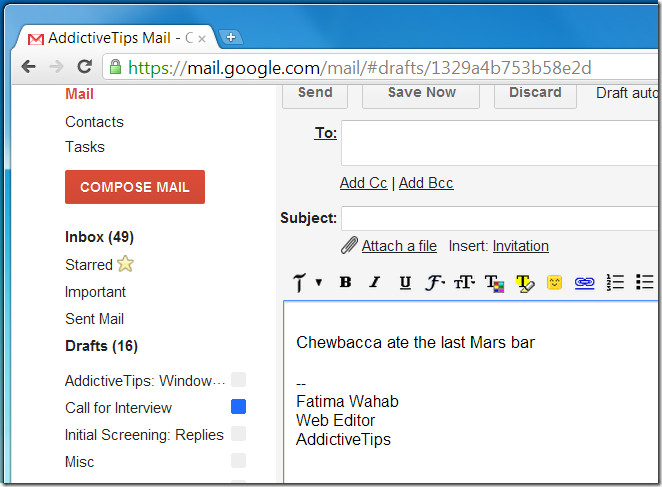This screenshot has width=662, height=487.
Task: Open the Mail section
Action: [x=79, y=94]
